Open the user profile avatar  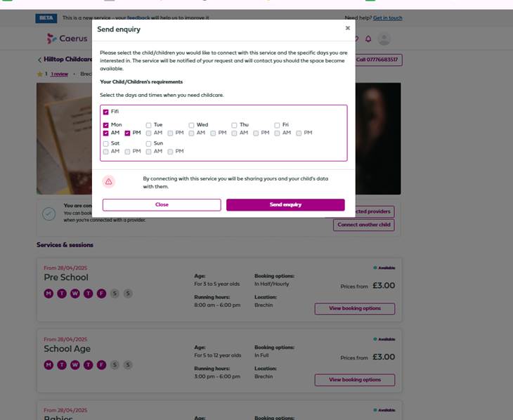click(x=384, y=39)
